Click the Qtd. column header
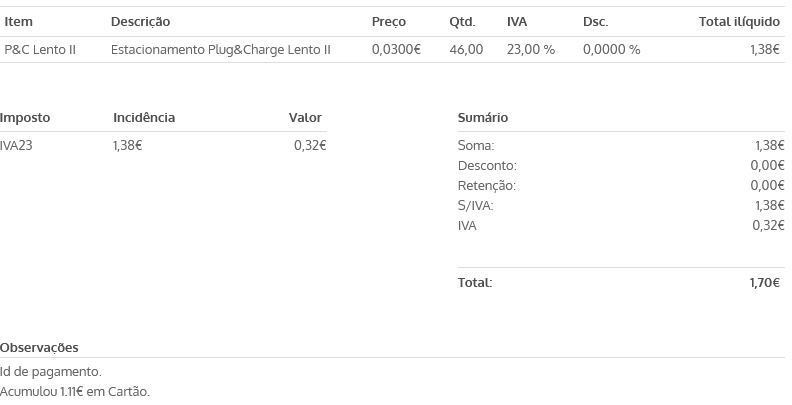792x405 pixels. pos(462,22)
